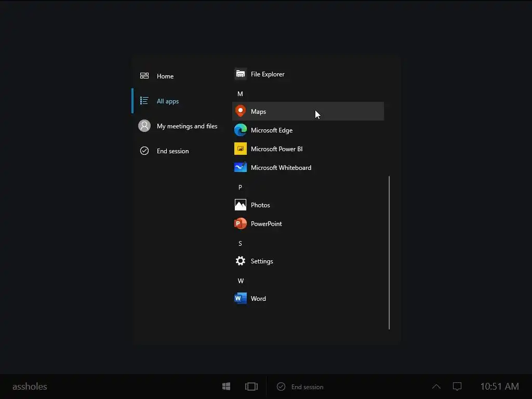
Task: Click the letter S section header
Action: (x=240, y=244)
